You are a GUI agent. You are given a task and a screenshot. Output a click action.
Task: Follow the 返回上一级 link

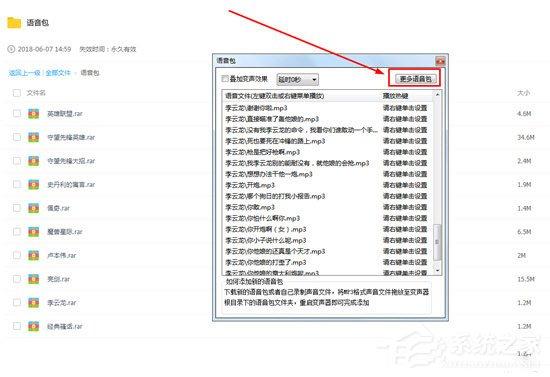click(25, 73)
